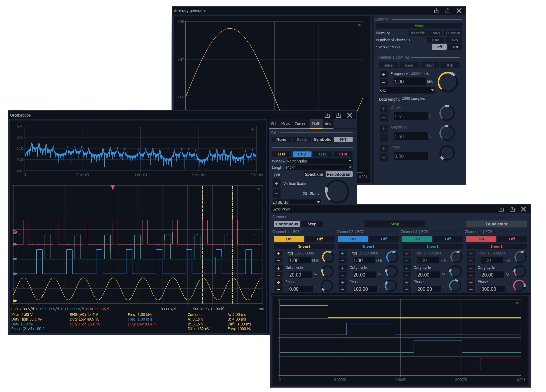The height and width of the screenshot is (392, 546).
Task: Click the Sync PWM download icon
Action: click(x=501, y=209)
